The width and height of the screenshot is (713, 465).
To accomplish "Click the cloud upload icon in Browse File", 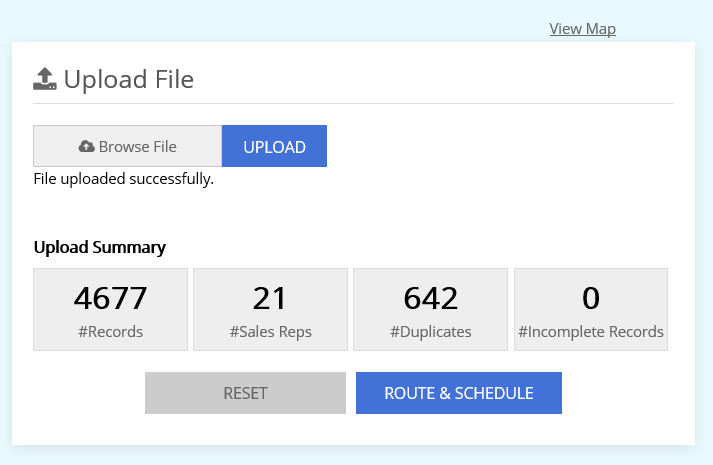I will click(87, 147).
